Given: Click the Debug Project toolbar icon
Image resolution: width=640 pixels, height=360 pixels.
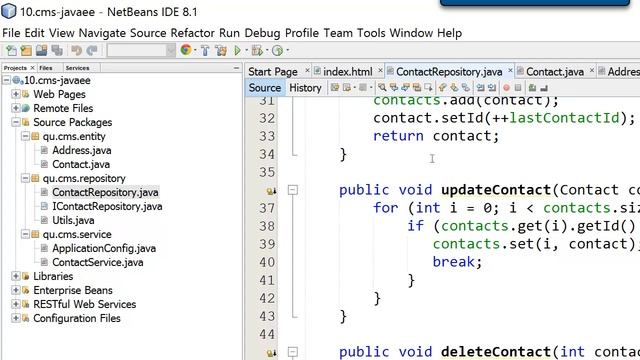Looking at the screenshot, I should click(x=257, y=50).
